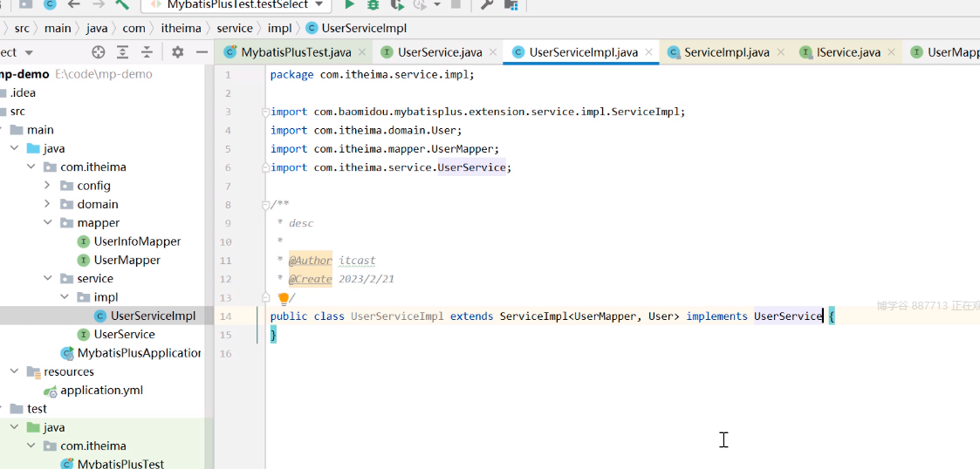Navigate forward with the right arrow
Viewport: 980px width, 469px height.
[98, 5]
